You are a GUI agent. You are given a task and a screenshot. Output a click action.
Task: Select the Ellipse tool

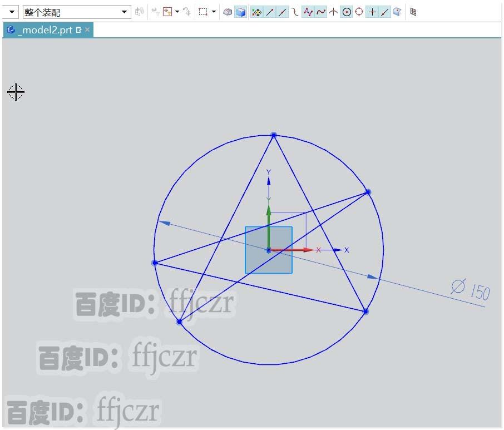tap(358, 12)
